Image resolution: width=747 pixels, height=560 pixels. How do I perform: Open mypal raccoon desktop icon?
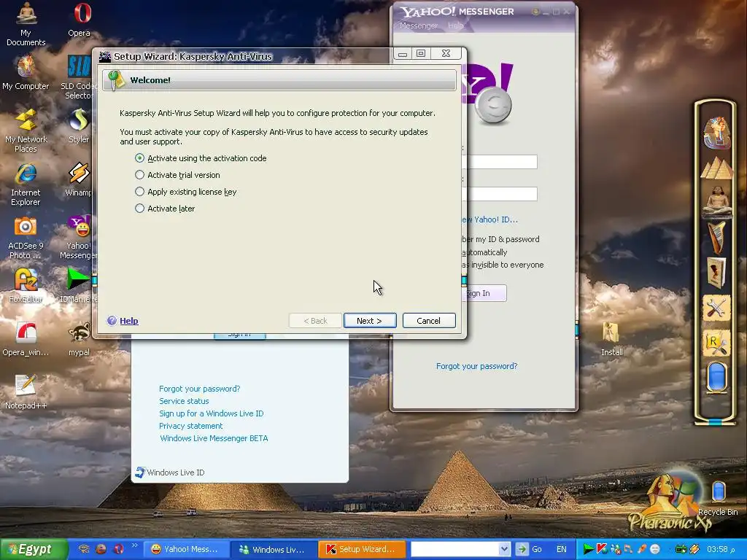(x=79, y=339)
